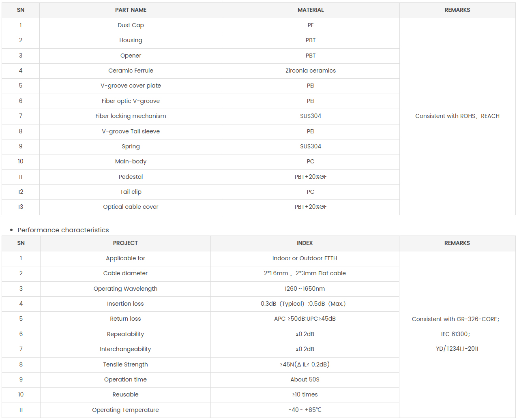The width and height of the screenshot is (517, 420).
Task: Click the Insertion loss value cell
Action: 303,304
